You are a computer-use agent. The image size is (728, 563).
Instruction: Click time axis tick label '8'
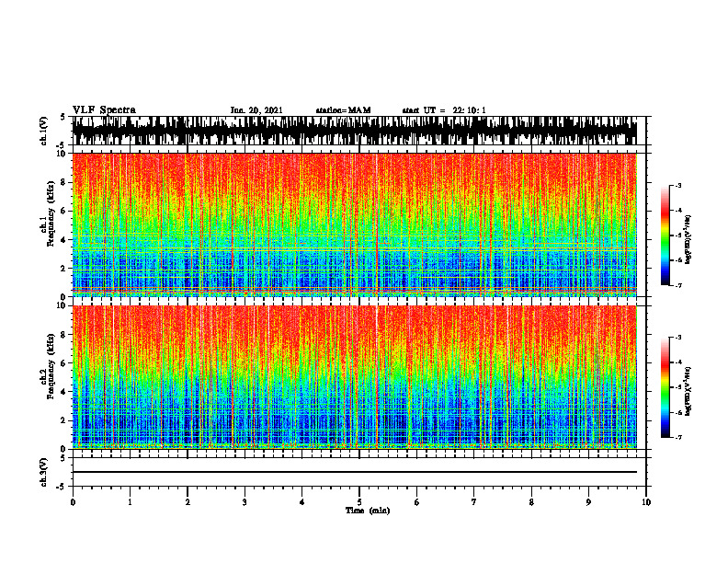pos(531,502)
